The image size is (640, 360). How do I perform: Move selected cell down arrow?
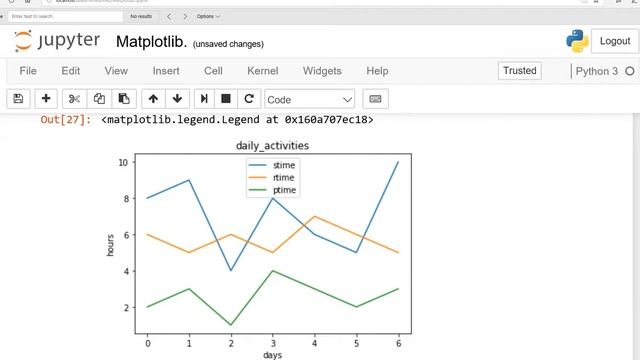(x=178, y=99)
